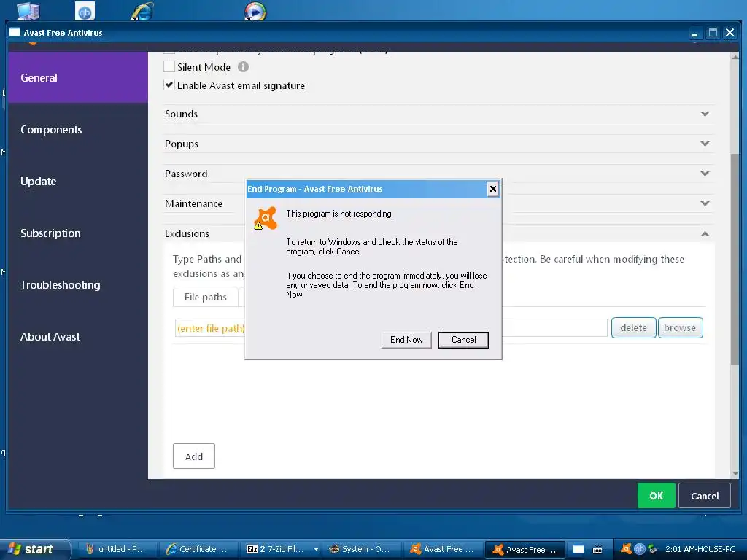Image resolution: width=747 pixels, height=560 pixels.
Task: Close the End Program dialog
Action: pyautogui.click(x=492, y=189)
